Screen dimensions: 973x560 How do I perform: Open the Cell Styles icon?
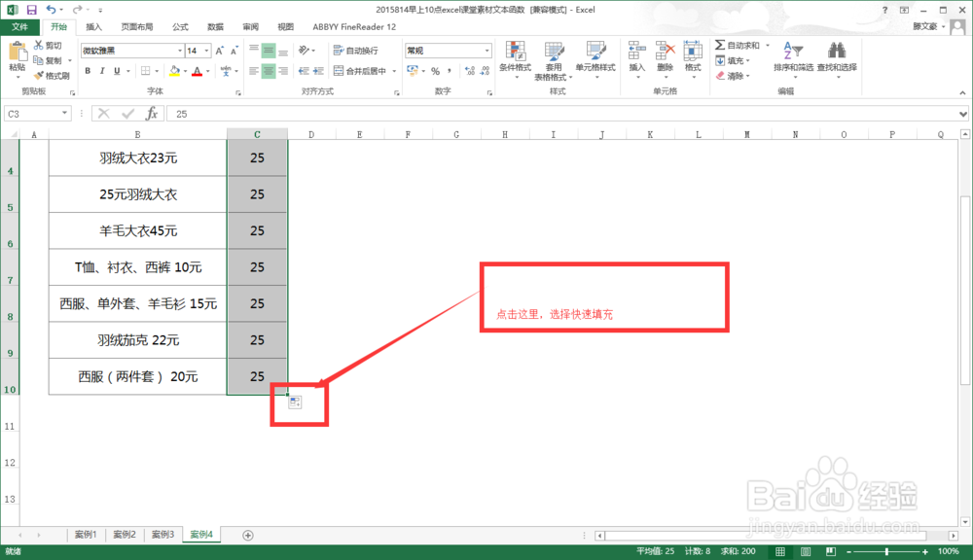tap(595, 51)
